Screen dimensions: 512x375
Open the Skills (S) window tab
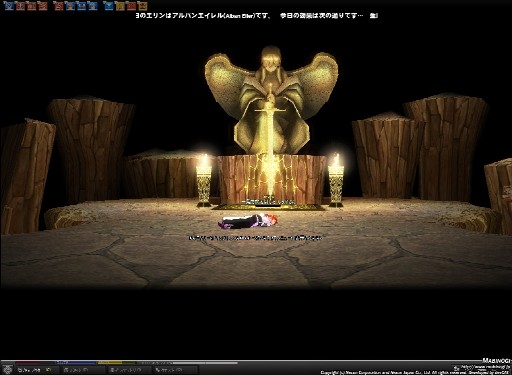tap(83, 370)
